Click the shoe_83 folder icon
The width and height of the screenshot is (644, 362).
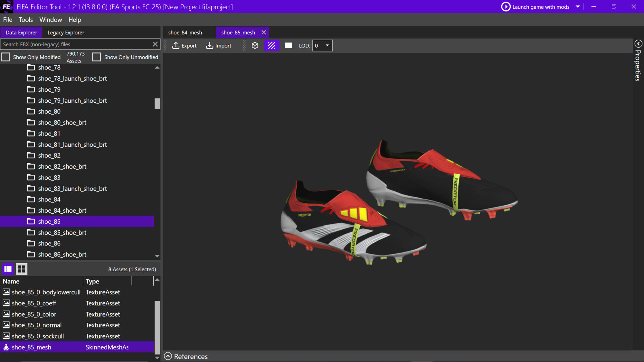(x=31, y=177)
